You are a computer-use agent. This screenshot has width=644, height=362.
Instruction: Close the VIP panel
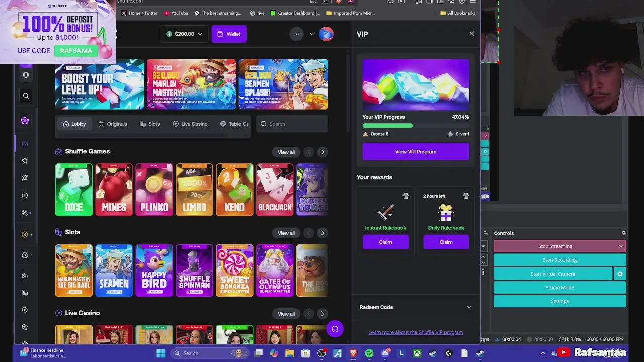pyautogui.click(x=472, y=34)
